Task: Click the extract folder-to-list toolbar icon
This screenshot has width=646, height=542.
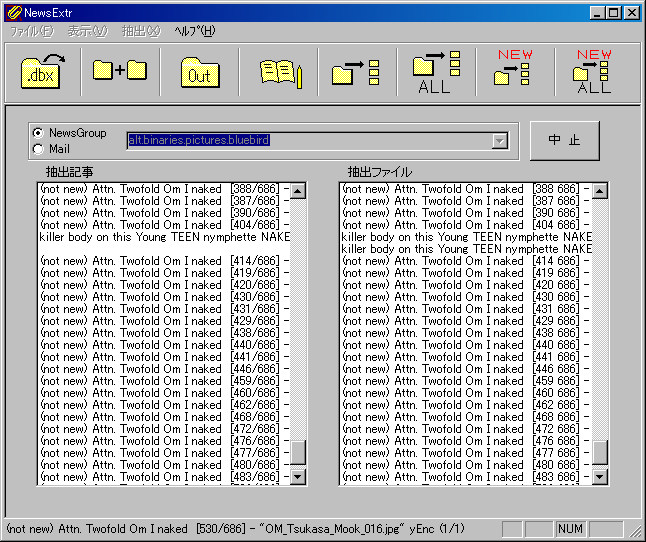Action: [x=358, y=72]
